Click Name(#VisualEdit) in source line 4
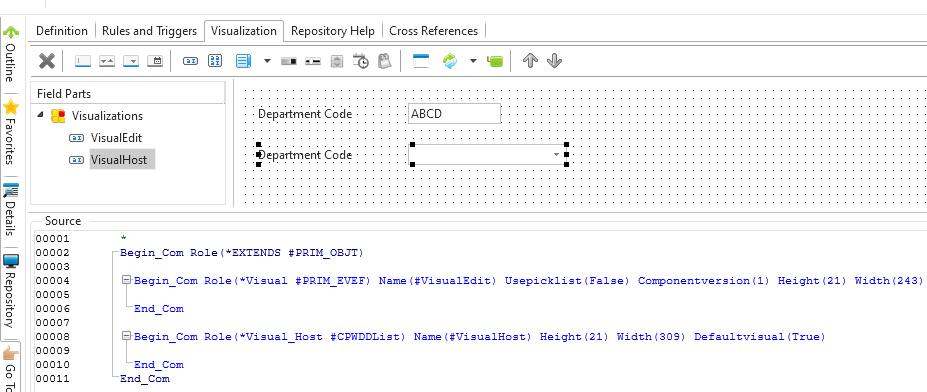 pos(438,281)
